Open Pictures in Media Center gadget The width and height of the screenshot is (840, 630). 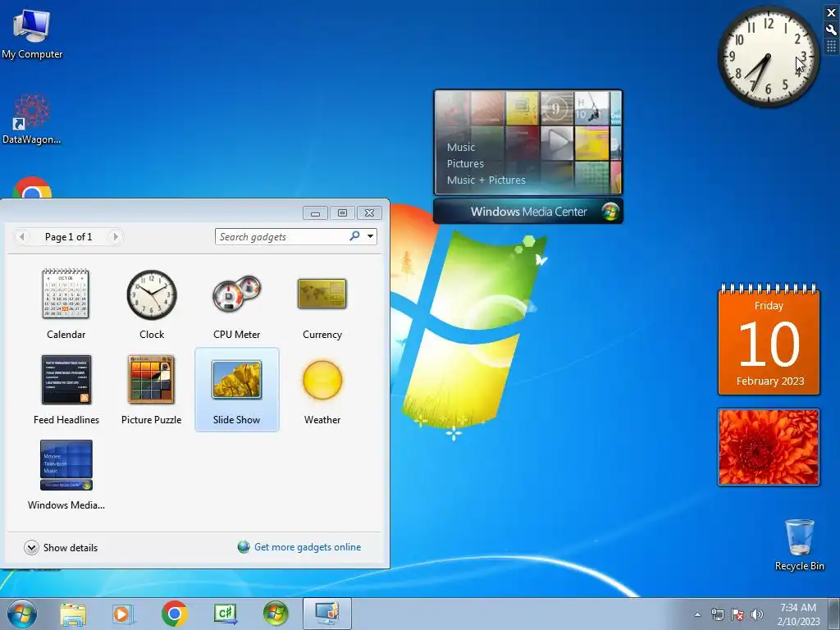465,163
